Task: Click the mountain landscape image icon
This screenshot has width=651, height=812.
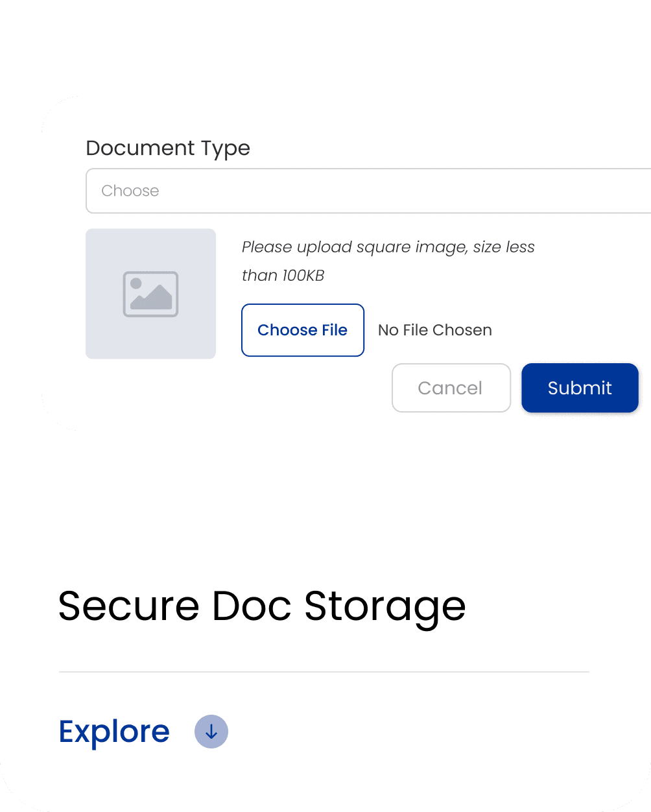Action: coord(150,294)
